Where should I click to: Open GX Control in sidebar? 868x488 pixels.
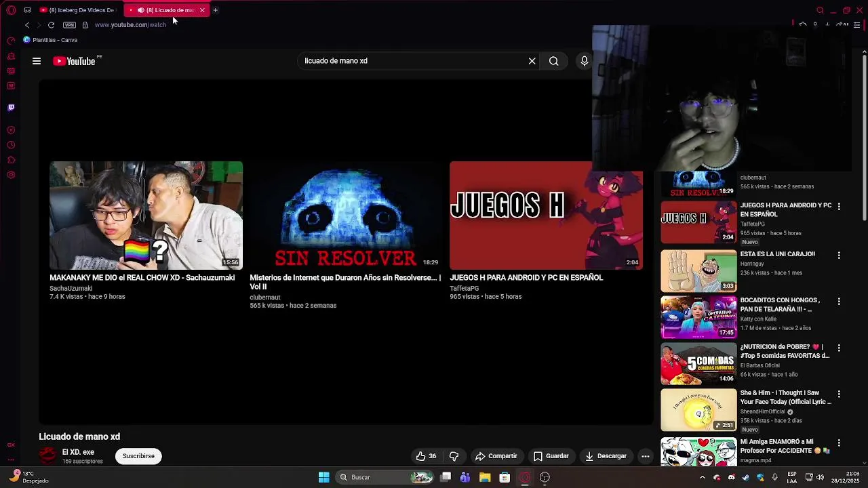tap(11, 41)
